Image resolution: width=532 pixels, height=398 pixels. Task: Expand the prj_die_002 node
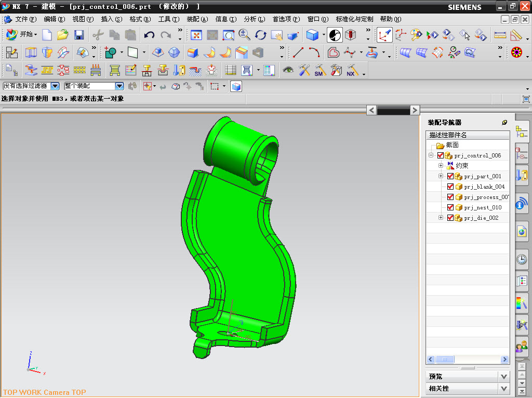(x=441, y=218)
